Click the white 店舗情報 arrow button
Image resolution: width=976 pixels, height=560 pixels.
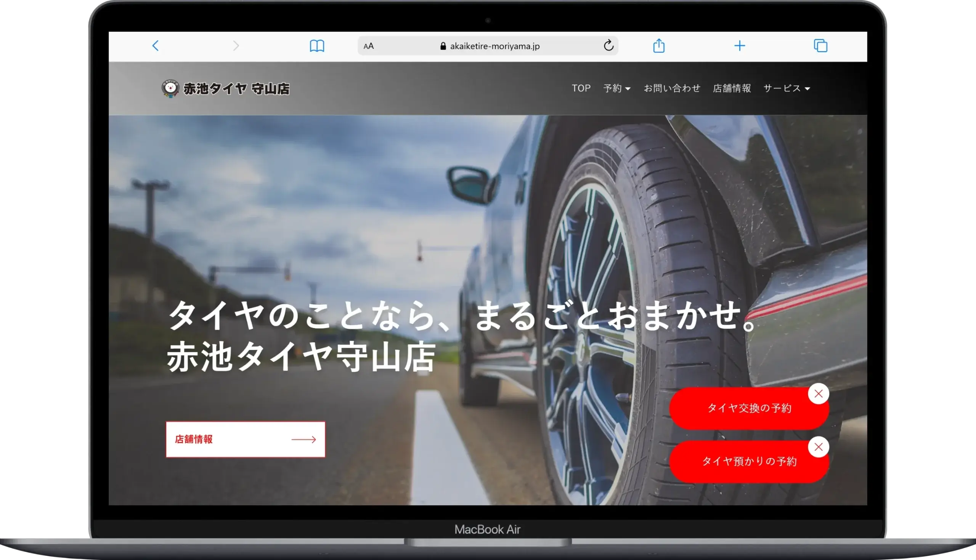coord(245,439)
